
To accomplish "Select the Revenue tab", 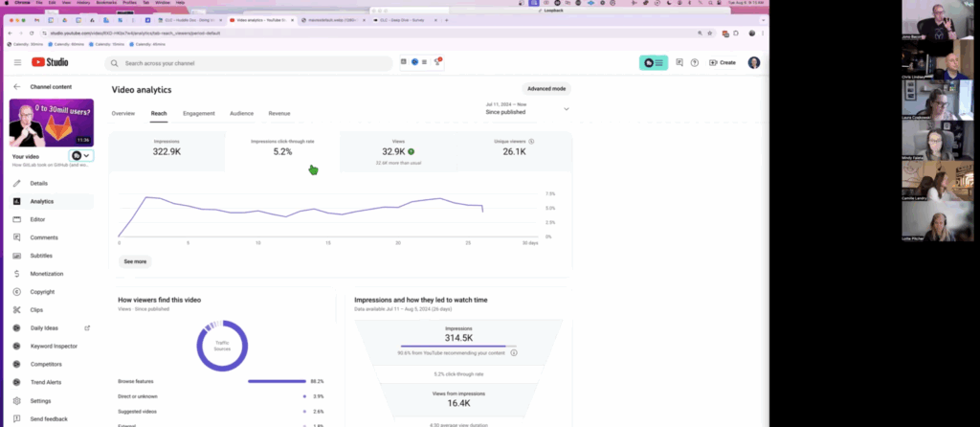I will (279, 113).
